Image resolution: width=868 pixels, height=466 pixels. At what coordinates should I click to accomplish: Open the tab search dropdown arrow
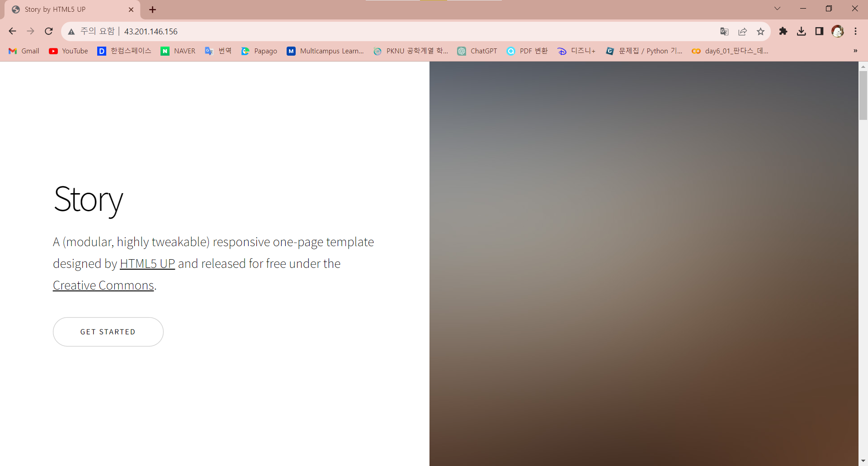(x=777, y=9)
